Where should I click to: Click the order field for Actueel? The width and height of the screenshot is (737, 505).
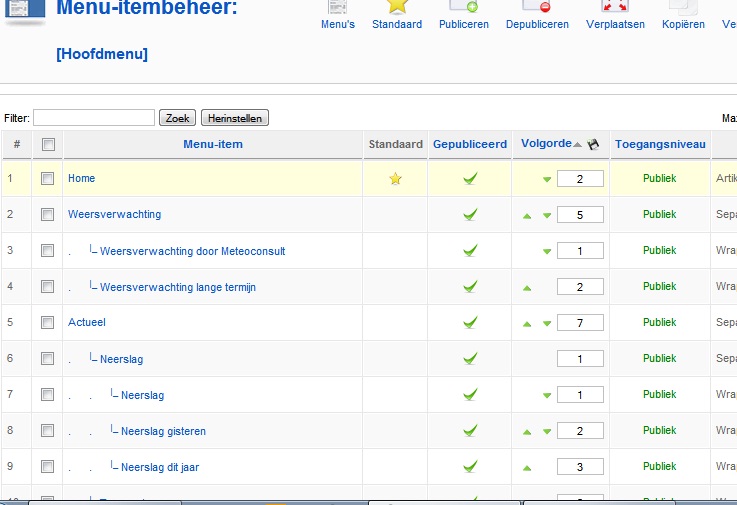[x=580, y=323]
